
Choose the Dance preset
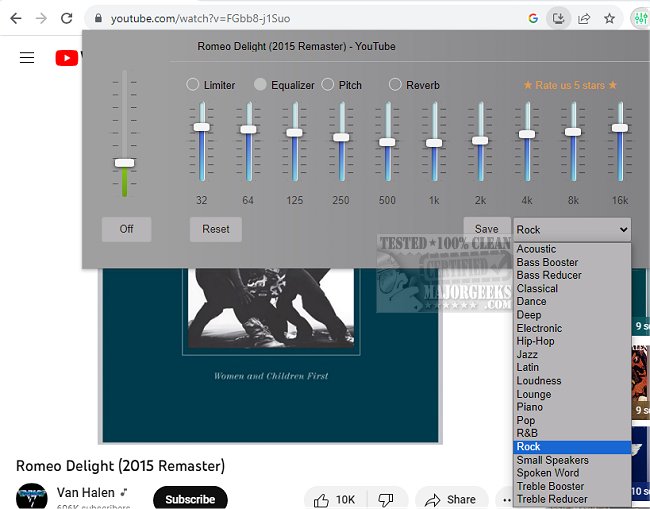point(572,302)
